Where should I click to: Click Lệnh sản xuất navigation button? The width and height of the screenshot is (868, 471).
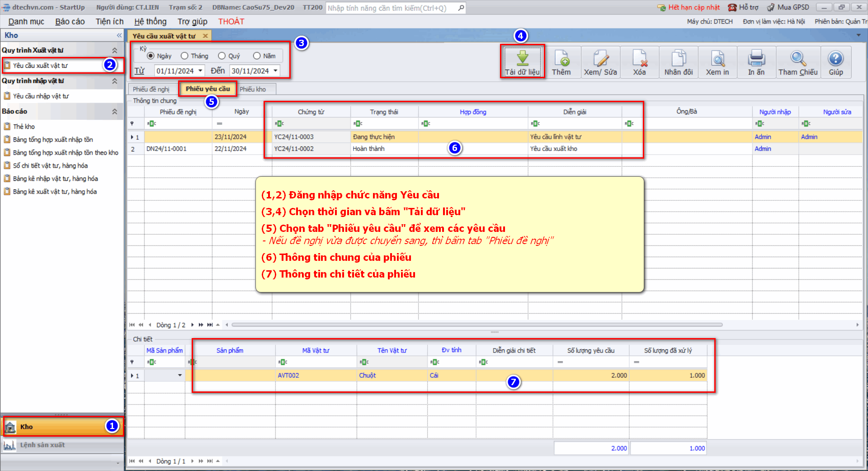point(42,445)
